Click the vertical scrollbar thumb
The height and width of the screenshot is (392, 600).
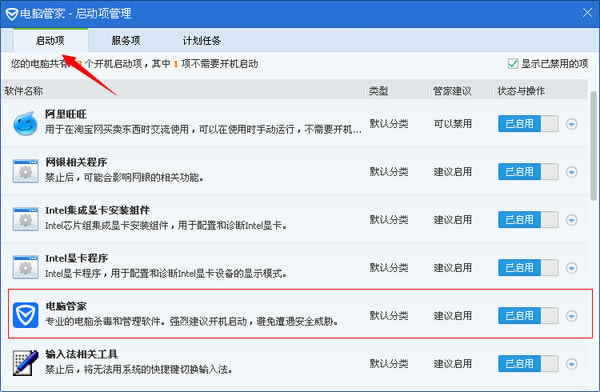(x=593, y=145)
